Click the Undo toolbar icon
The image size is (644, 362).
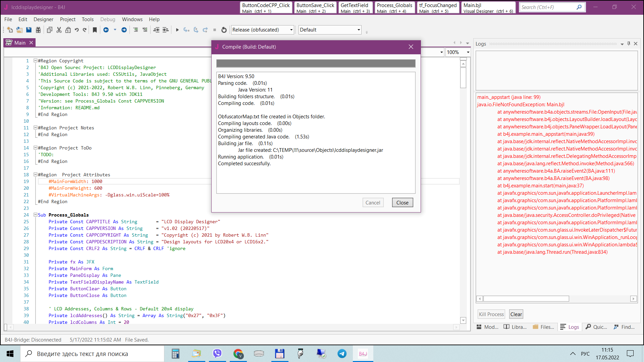[x=77, y=30]
